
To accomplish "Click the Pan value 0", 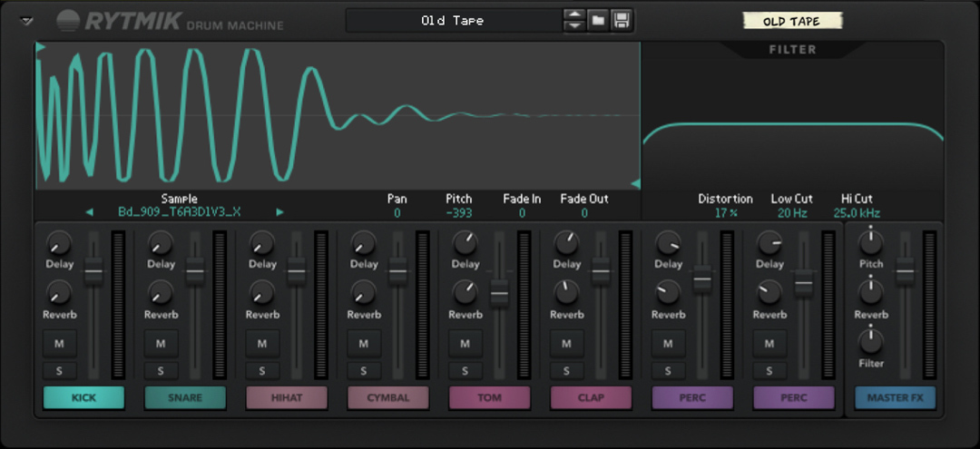I will click(x=397, y=213).
